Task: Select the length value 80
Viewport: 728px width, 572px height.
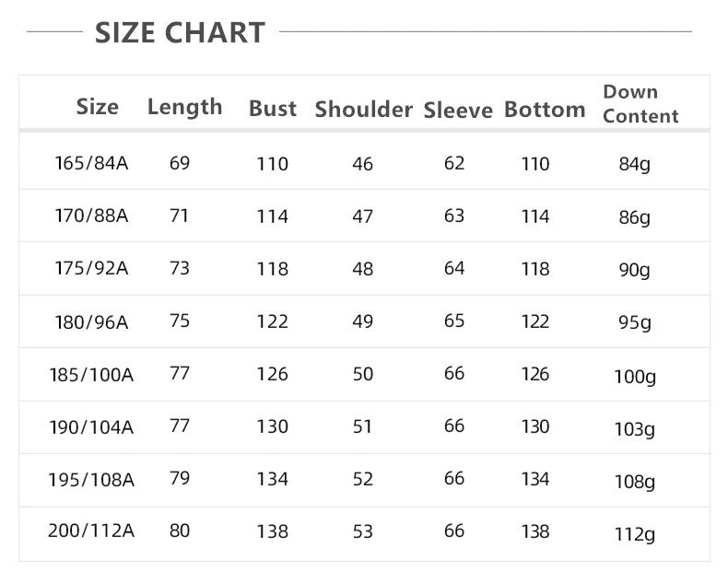Action: (180, 531)
